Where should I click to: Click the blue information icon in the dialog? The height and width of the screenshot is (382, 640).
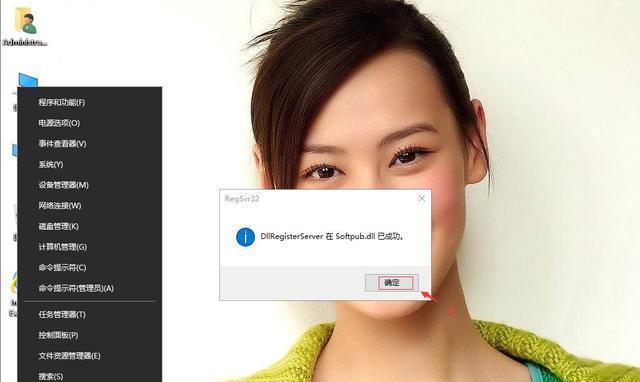(245, 237)
